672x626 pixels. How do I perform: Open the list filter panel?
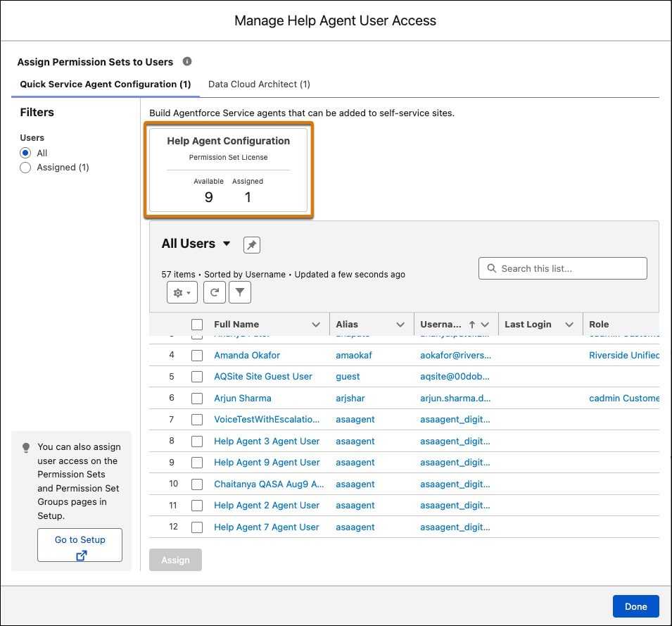tap(240, 292)
